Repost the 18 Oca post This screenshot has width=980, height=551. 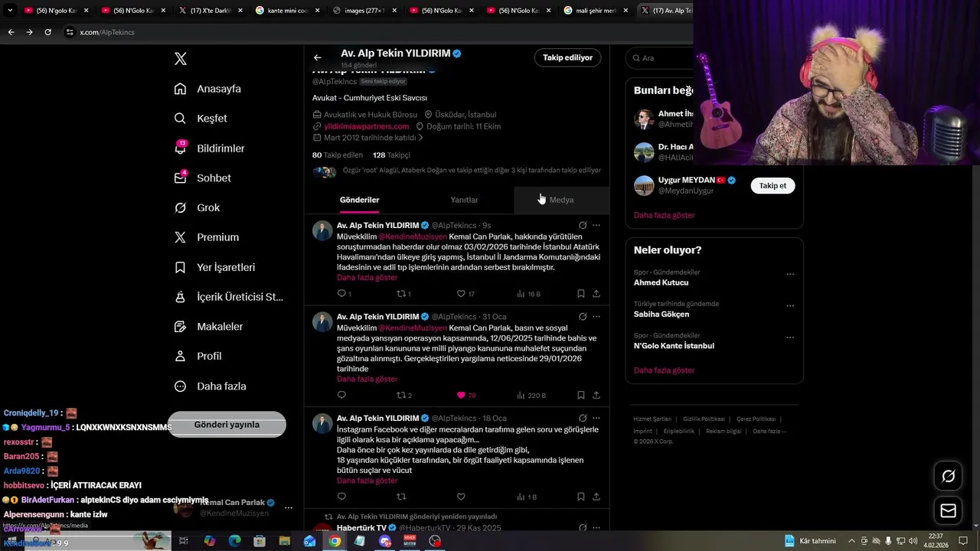(x=401, y=497)
